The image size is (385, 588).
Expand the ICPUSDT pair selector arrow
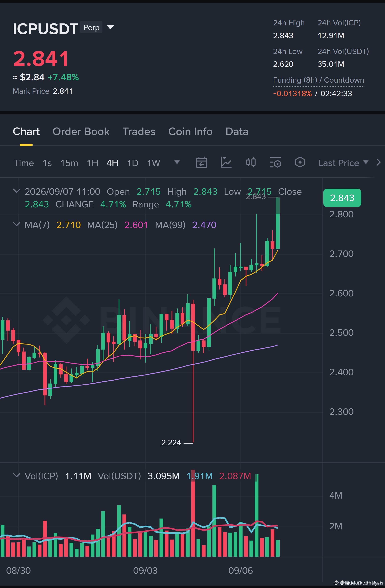(110, 27)
